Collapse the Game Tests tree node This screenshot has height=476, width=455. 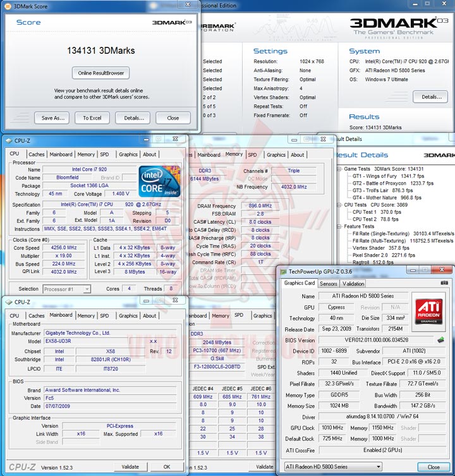pyautogui.click(x=339, y=169)
